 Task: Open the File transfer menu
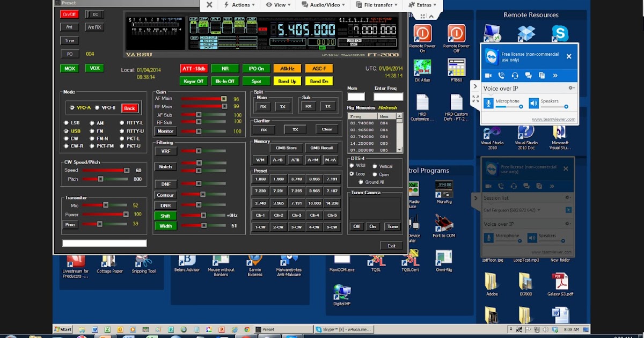pos(378,5)
